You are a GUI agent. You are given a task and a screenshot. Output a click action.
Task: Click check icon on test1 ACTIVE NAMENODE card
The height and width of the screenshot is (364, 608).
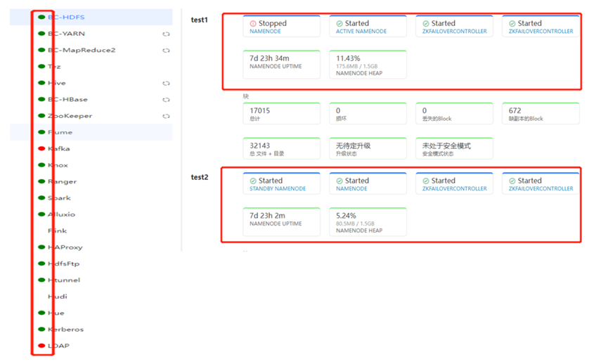click(339, 24)
